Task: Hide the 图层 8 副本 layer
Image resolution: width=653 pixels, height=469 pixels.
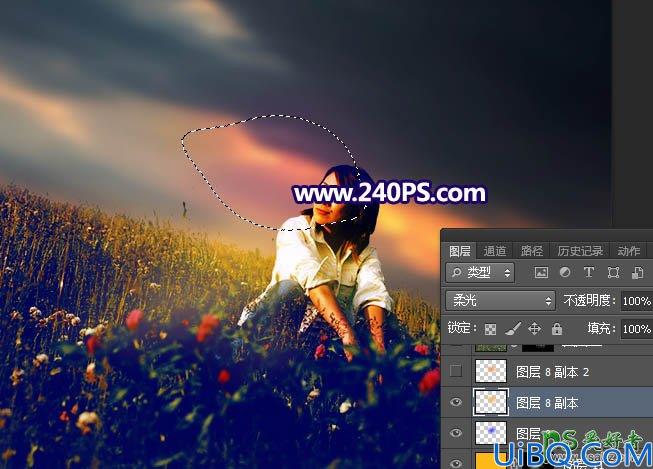Action: coord(456,402)
